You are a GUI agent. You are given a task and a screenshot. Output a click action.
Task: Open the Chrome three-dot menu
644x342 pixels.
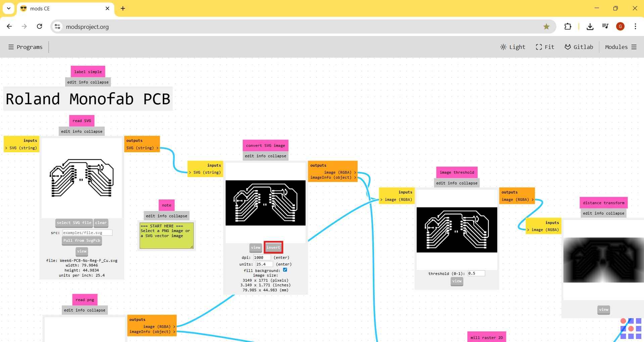click(635, 26)
